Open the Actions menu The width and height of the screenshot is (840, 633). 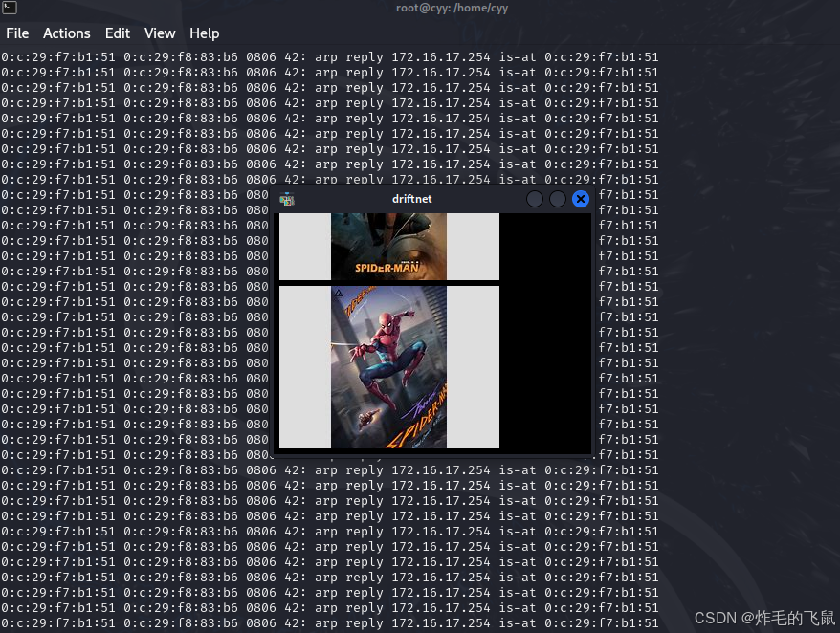tap(67, 33)
